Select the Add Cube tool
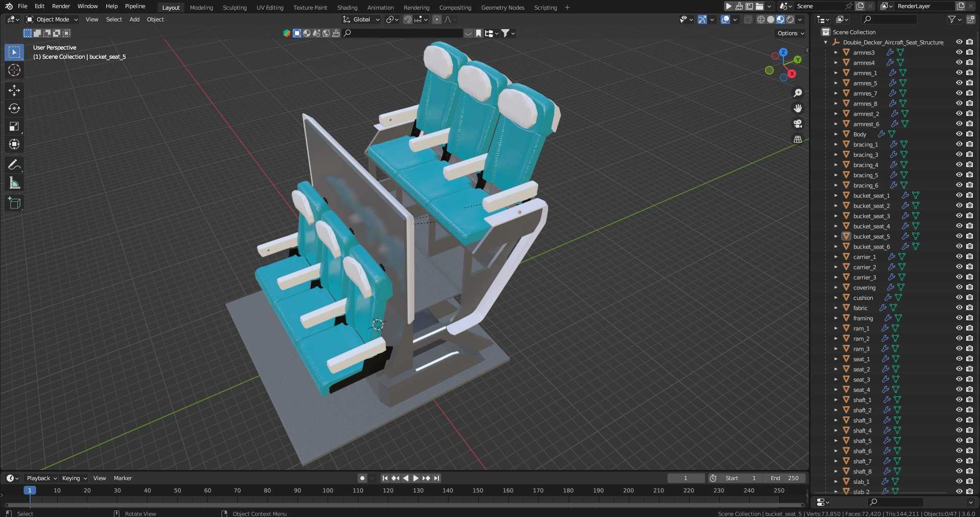The image size is (980, 517). [x=14, y=203]
